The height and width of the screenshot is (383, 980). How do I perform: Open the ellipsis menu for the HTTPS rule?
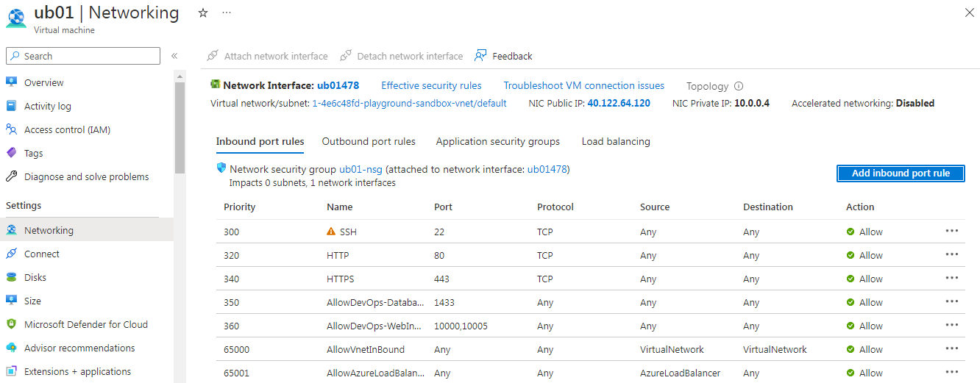(x=952, y=278)
